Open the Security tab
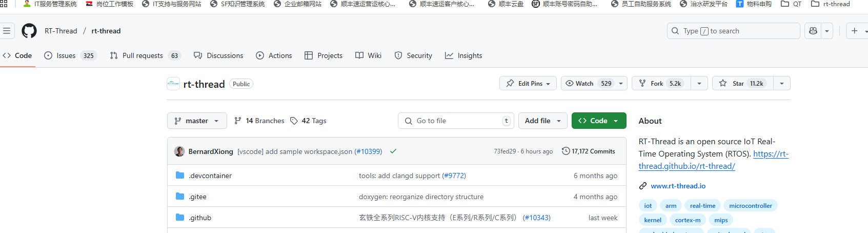Viewport: 868px width, 233px height. [413, 55]
